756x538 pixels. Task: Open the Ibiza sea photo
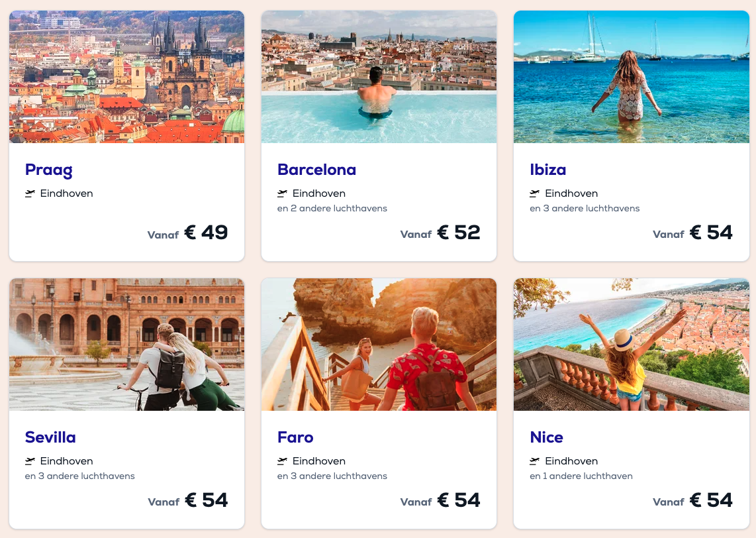631,77
